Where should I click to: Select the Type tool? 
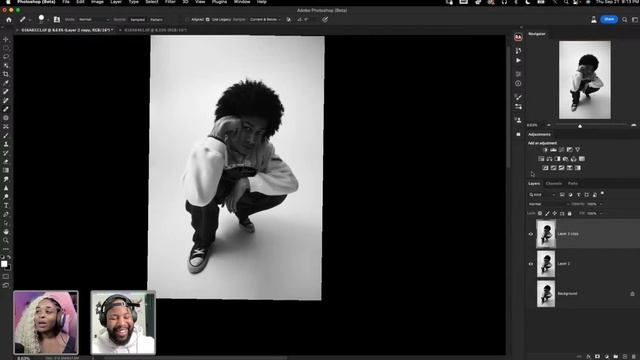point(6,205)
